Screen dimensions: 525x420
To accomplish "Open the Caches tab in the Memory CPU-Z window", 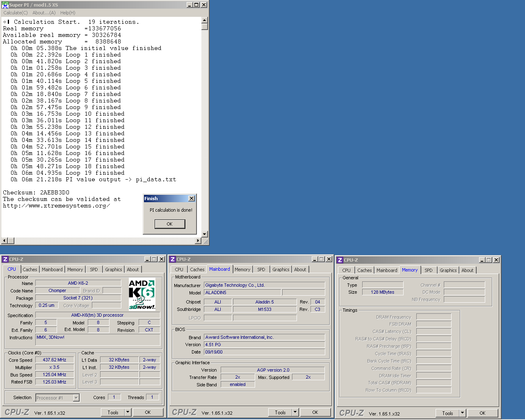I will 365,270.
